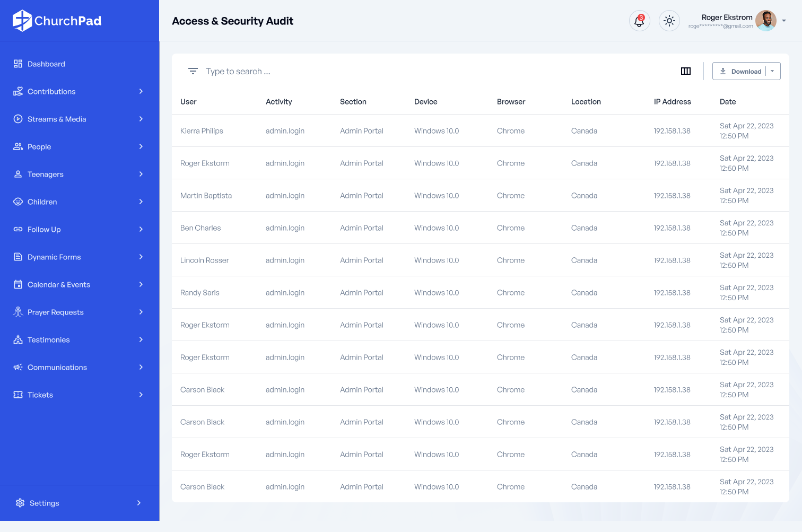Open the column visibility icon

click(x=686, y=71)
